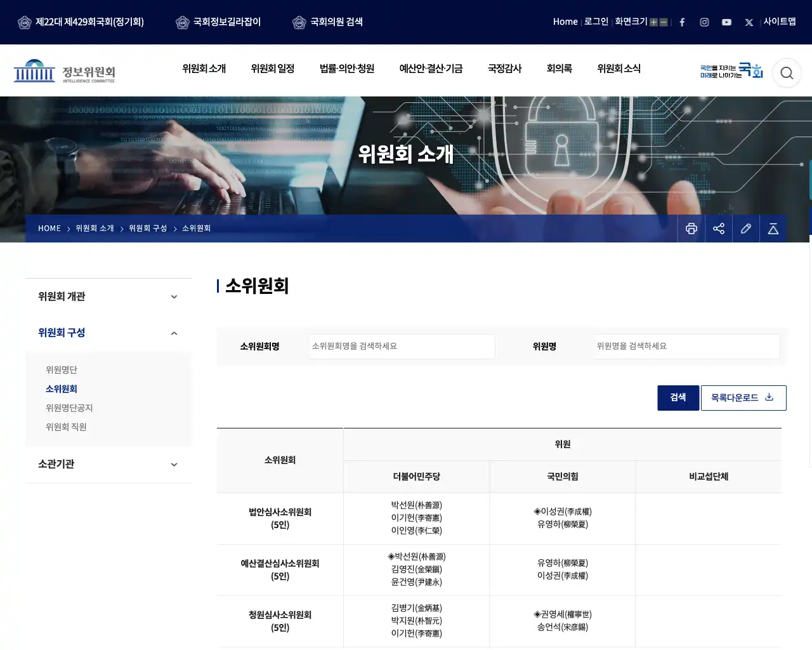Collapse the 위원회 구성 sidebar section

click(108, 333)
